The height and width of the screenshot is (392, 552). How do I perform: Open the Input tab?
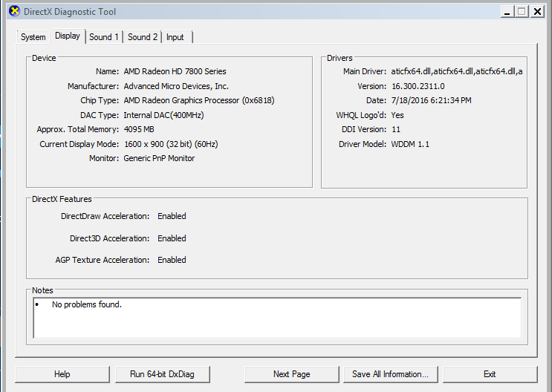pos(175,37)
